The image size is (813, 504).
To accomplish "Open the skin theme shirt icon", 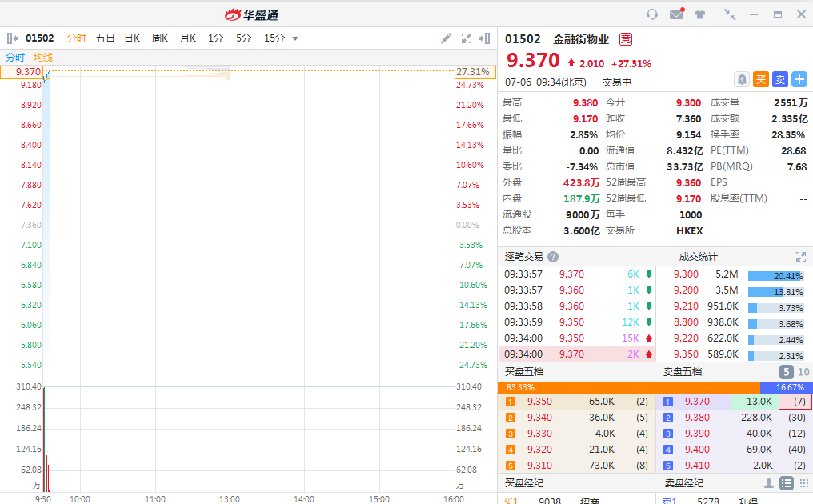I will click(x=700, y=14).
